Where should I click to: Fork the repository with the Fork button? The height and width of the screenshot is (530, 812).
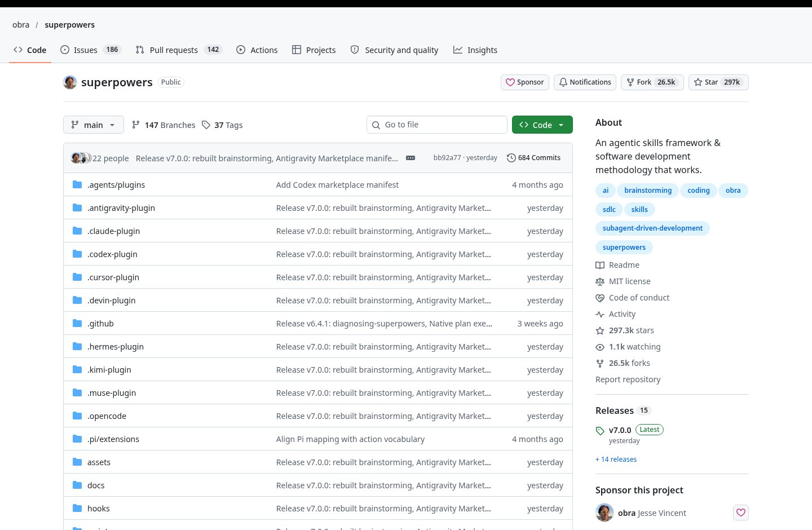(652, 82)
